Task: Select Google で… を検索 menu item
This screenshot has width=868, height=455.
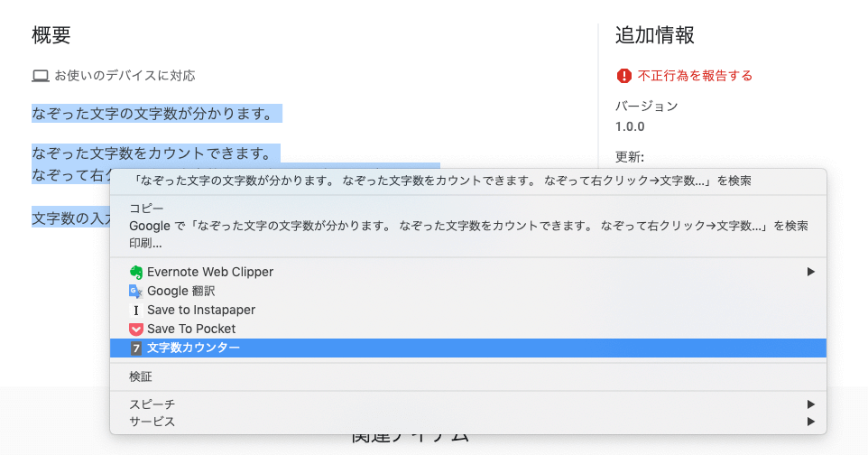Action: (x=467, y=226)
